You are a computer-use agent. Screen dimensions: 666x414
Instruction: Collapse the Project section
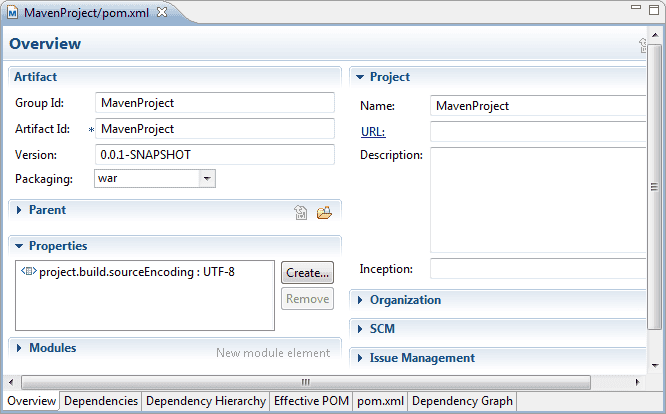(360, 77)
